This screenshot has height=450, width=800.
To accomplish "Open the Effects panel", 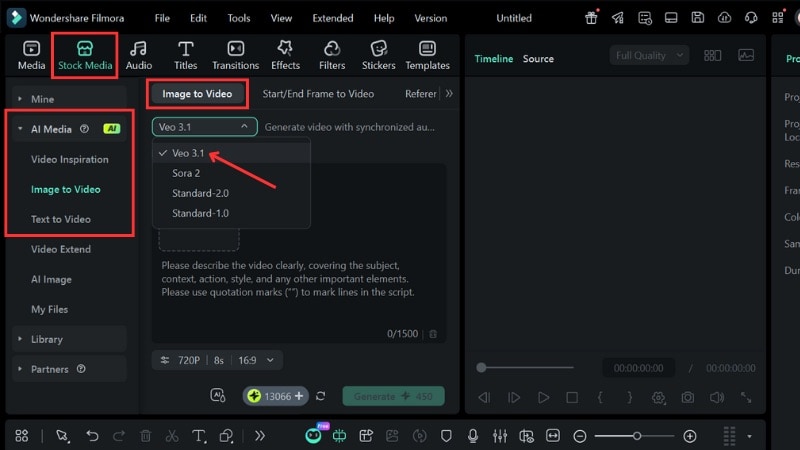I will [285, 55].
